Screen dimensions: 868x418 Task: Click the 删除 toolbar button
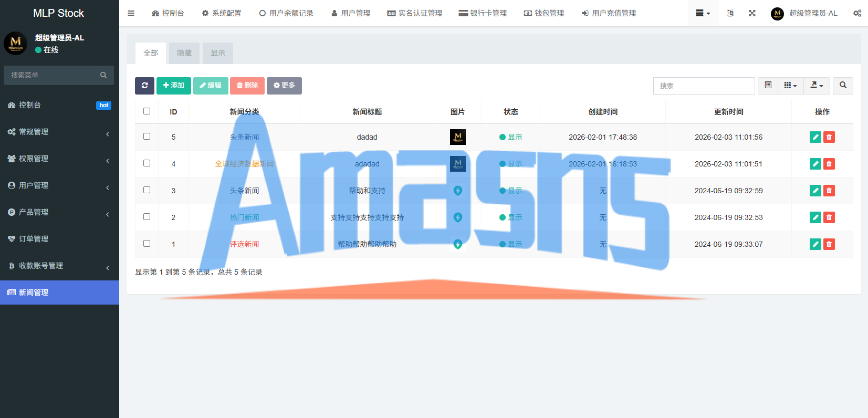(x=247, y=86)
